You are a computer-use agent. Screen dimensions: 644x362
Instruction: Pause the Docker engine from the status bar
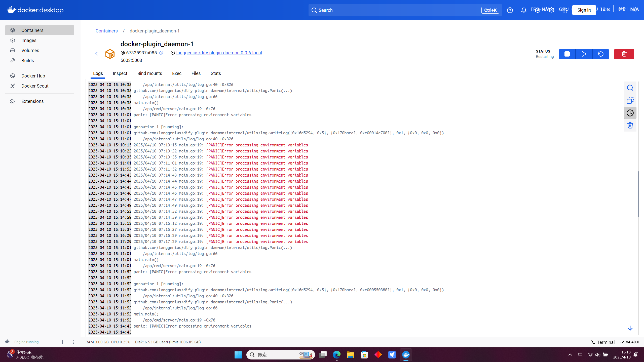[x=64, y=342]
